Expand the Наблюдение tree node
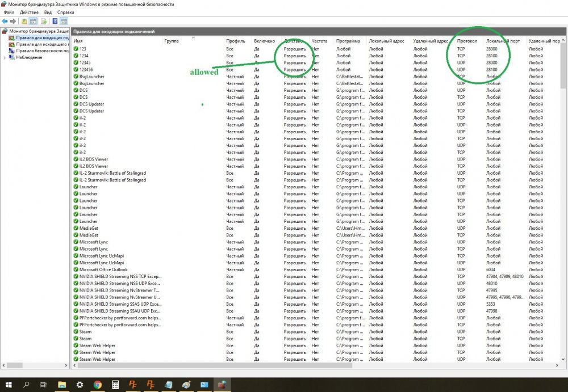This screenshot has width=568, height=392. (5, 57)
